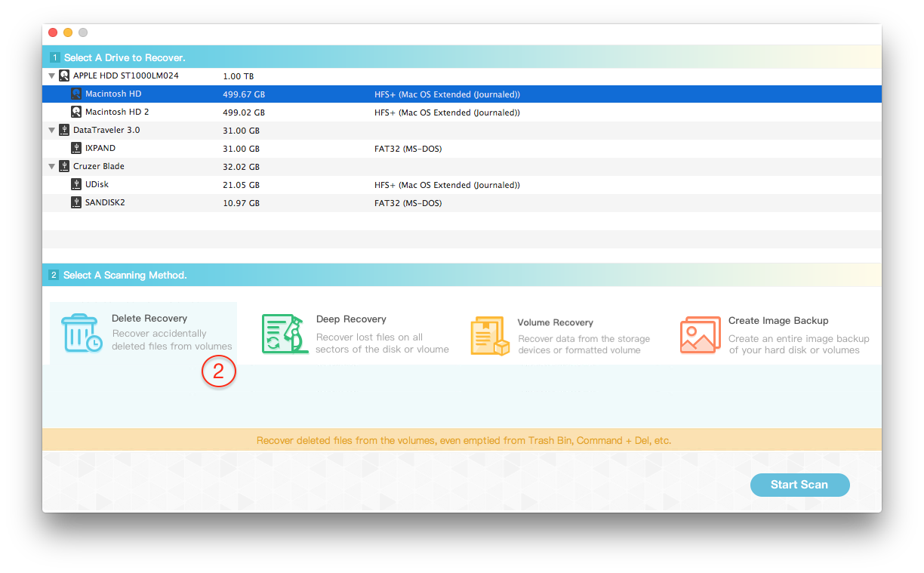Click the 499.67 GB size value

[x=244, y=94]
